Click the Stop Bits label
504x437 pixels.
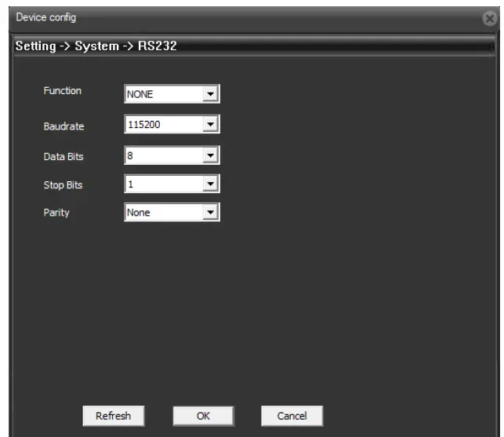coord(63,185)
